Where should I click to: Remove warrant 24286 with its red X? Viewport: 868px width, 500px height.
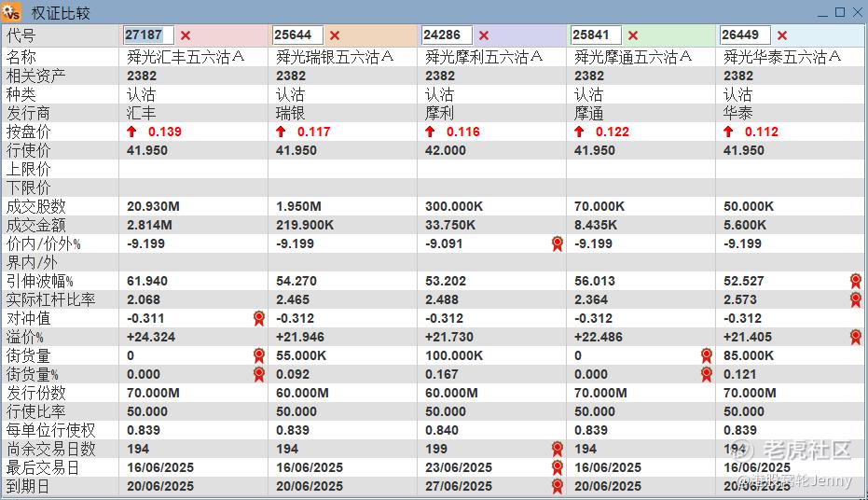click(x=484, y=35)
